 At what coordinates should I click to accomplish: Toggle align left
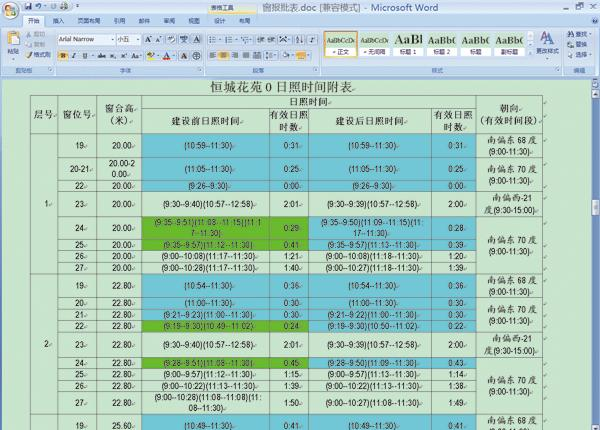click(213, 56)
